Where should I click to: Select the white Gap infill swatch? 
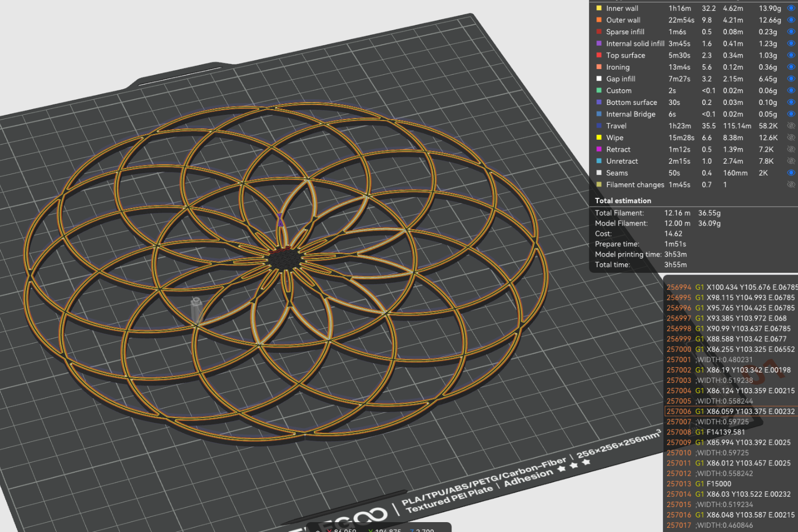(x=599, y=79)
